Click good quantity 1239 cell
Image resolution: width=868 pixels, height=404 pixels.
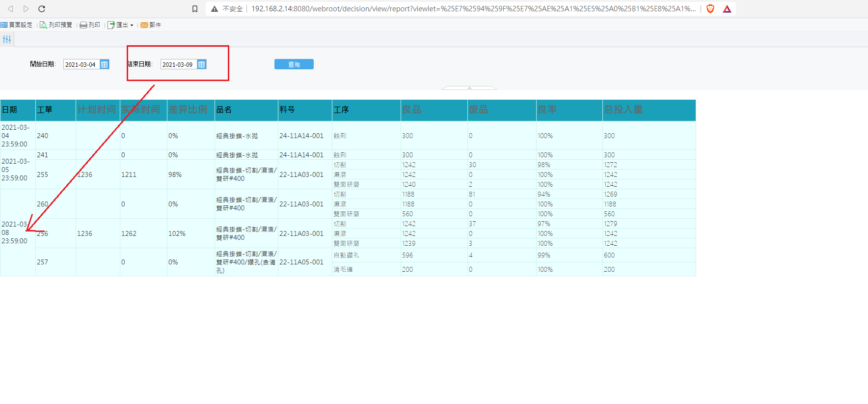[434, 243]
